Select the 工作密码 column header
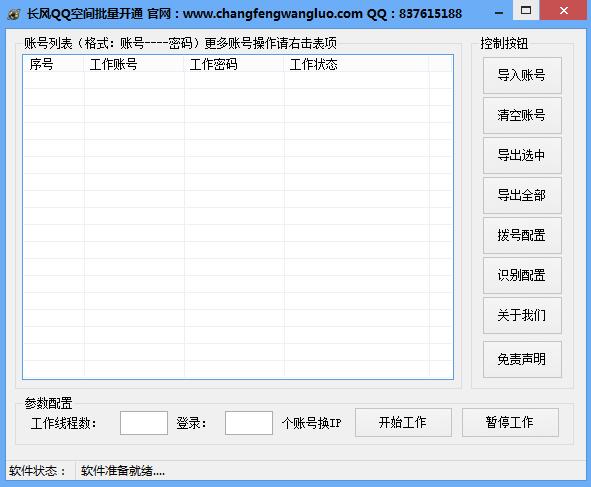 click(234, 64)
